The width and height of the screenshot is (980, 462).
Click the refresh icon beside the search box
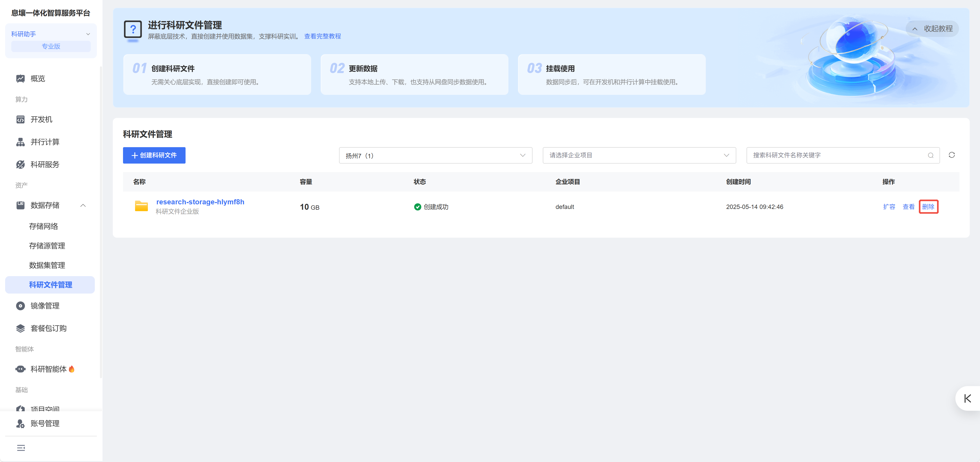[952, 155]
